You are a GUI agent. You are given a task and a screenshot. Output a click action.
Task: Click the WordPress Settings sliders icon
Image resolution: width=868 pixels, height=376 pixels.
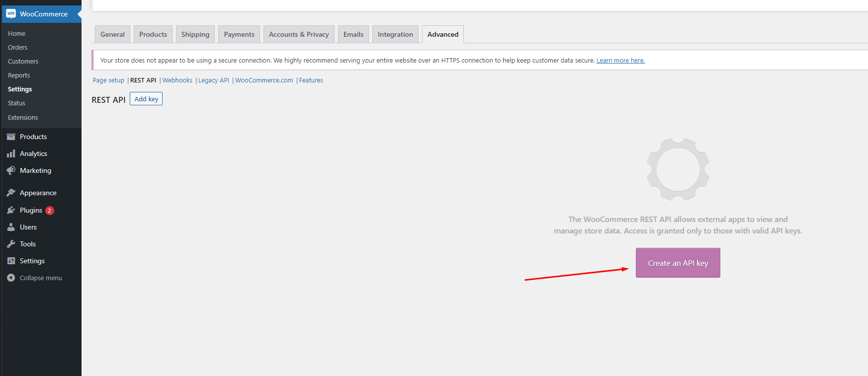[11, 261]
